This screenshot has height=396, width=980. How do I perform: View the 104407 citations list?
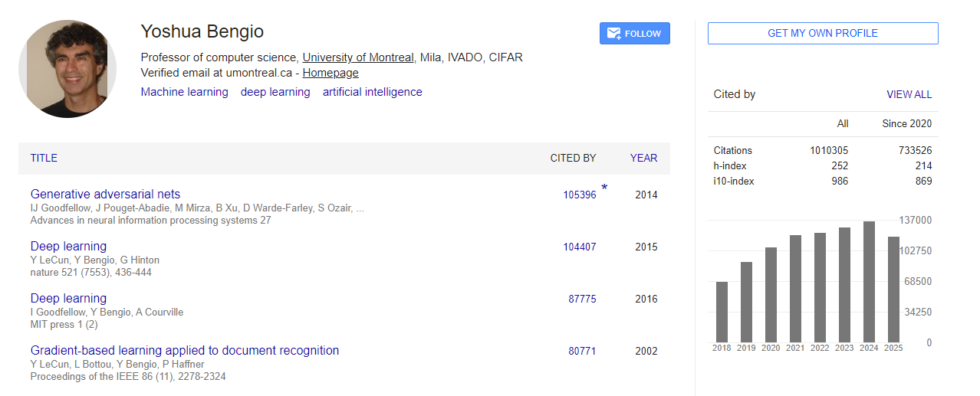579,247
